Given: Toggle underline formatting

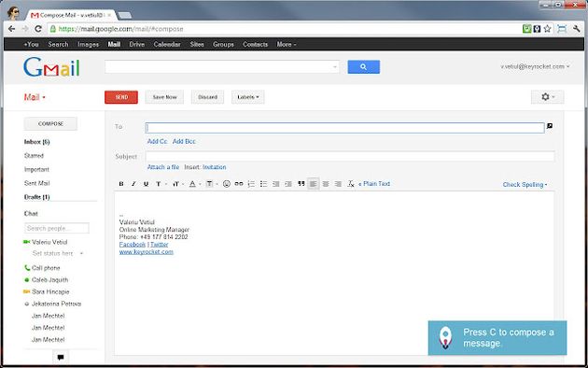Looking at the screenshot, I should point(146,184).
